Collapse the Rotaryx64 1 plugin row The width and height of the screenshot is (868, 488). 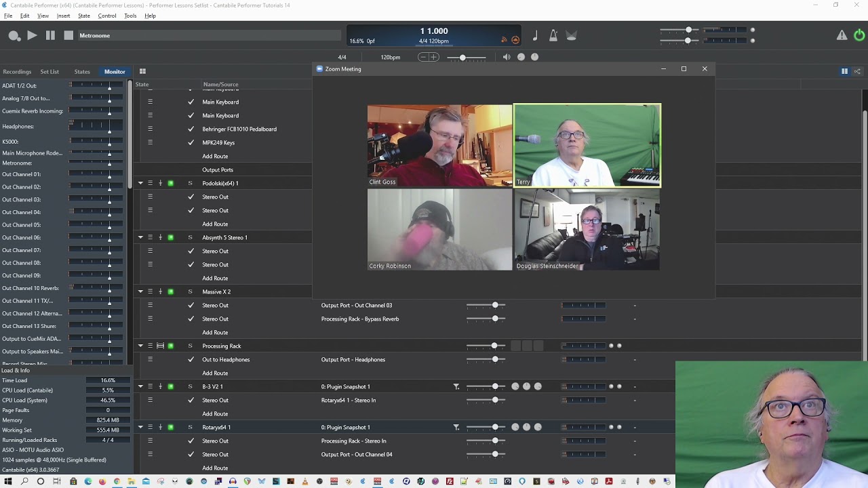140,427
